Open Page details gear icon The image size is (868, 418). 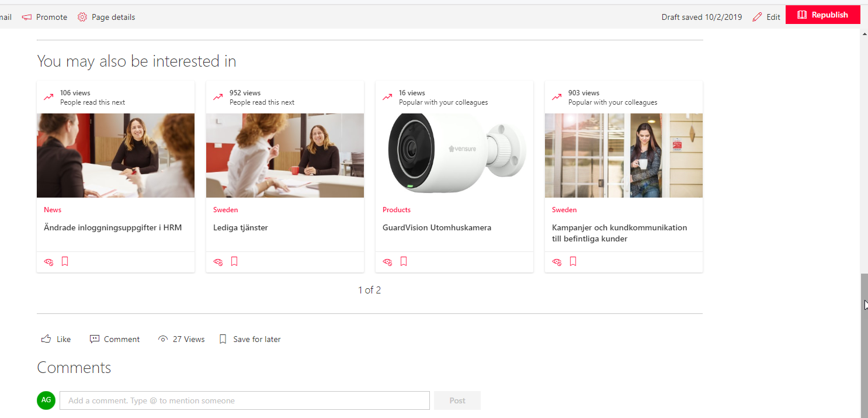tap(82, 17)
